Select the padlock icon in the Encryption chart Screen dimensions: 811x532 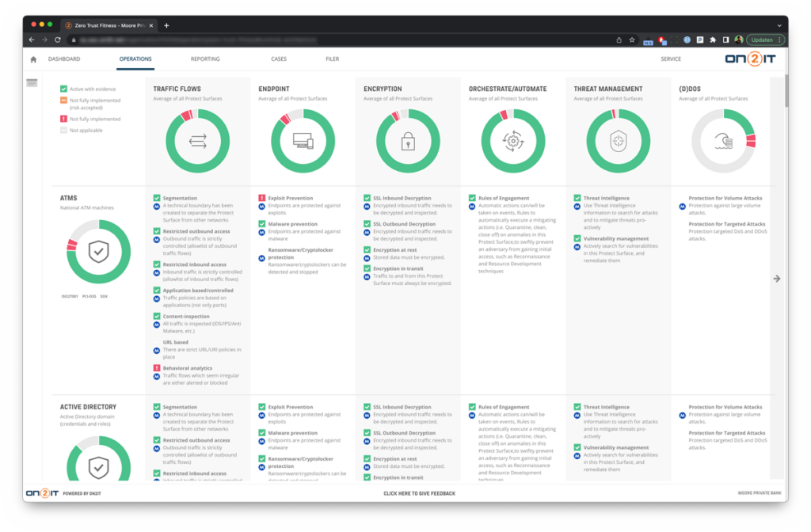(407, 141)
